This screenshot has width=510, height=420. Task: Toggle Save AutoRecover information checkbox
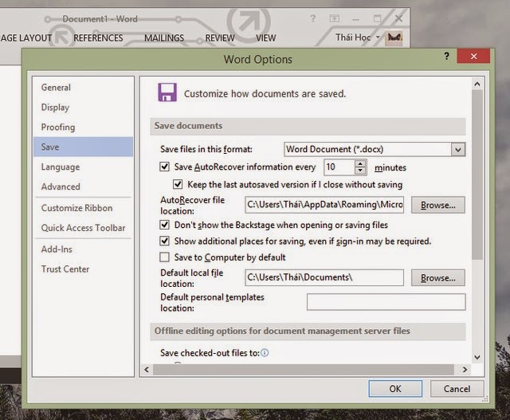click(165, 167)
